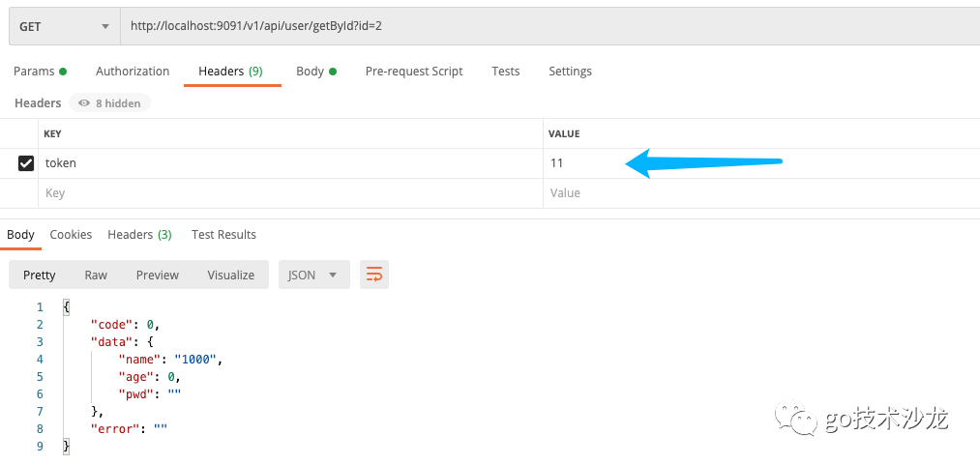The width and height of the screenshot is (980, 464).
Task: Open the response Cookies tab
Action: click(71, 235)
